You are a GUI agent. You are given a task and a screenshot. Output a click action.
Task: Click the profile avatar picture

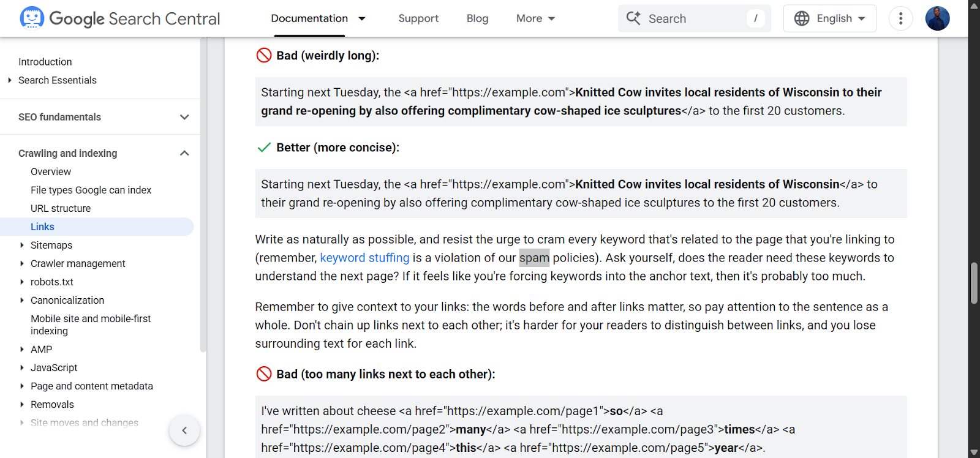(937, 18)
